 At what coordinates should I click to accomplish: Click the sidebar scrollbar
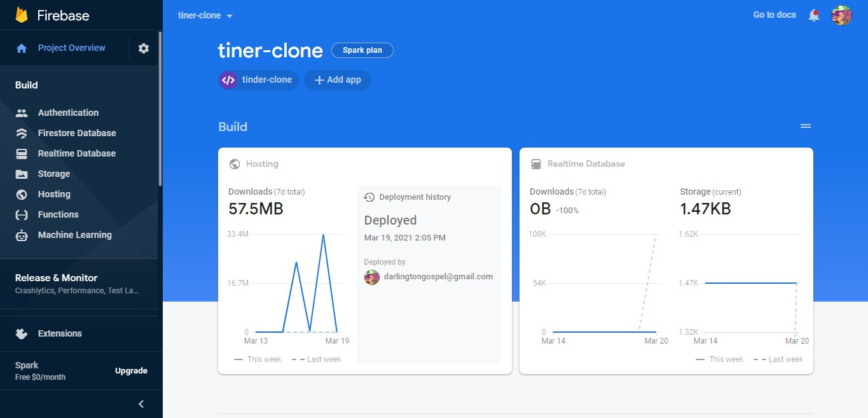[160, 108]
